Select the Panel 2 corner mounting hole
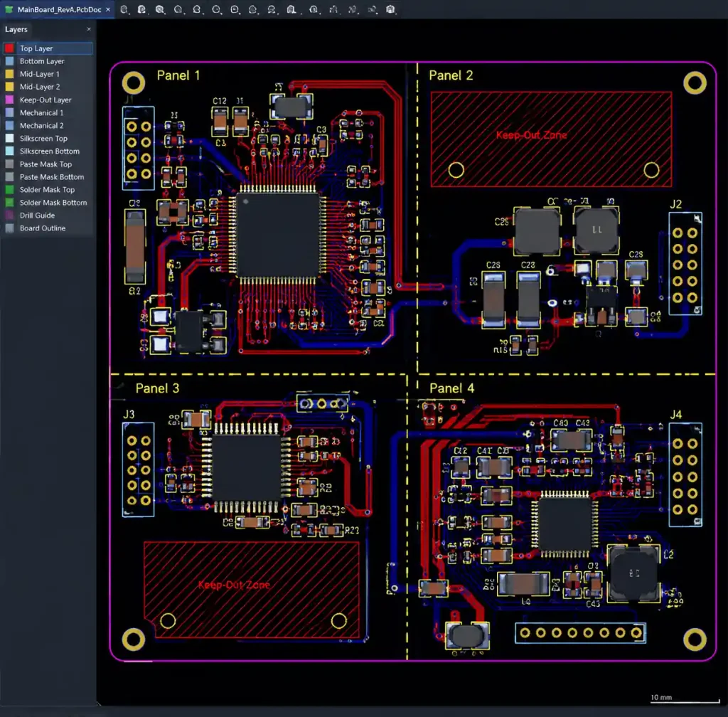Viewport: 728px width, 717px height. [695, 83]
